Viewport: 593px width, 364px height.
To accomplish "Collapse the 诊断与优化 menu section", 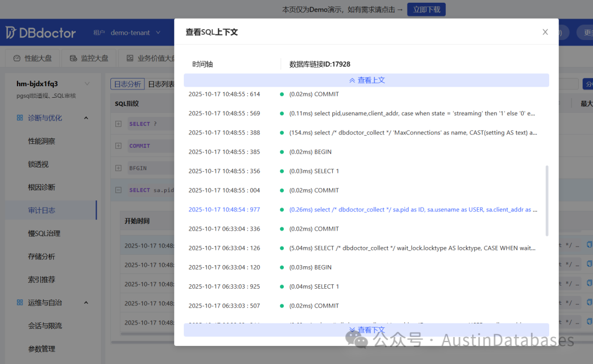I will 86,118.
